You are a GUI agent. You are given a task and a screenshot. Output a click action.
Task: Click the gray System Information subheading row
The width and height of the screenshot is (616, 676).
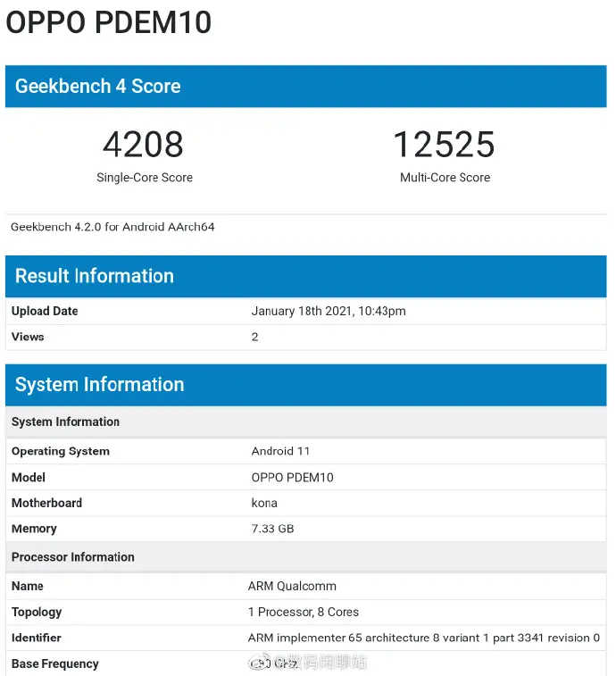[x=305, y=422]
